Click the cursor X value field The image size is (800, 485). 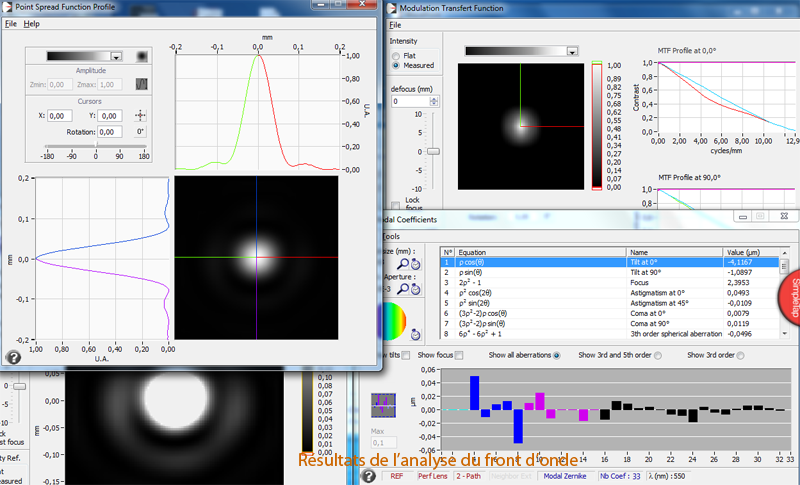tap(60, 116)
